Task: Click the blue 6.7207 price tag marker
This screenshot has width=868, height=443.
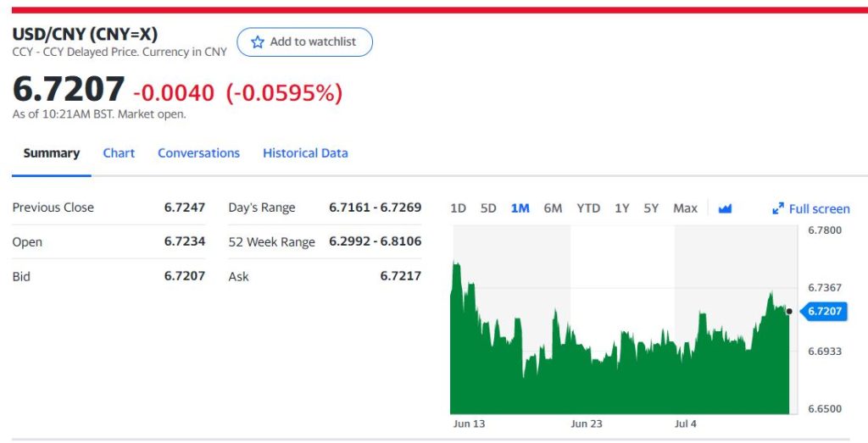Action: pyautogui.click(x=823, y=312)
